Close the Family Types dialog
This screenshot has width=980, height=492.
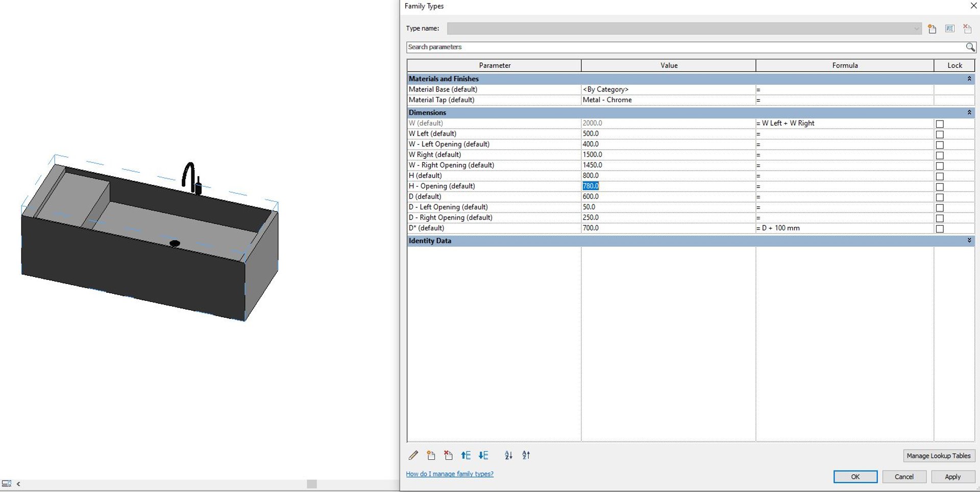point(973,6)
